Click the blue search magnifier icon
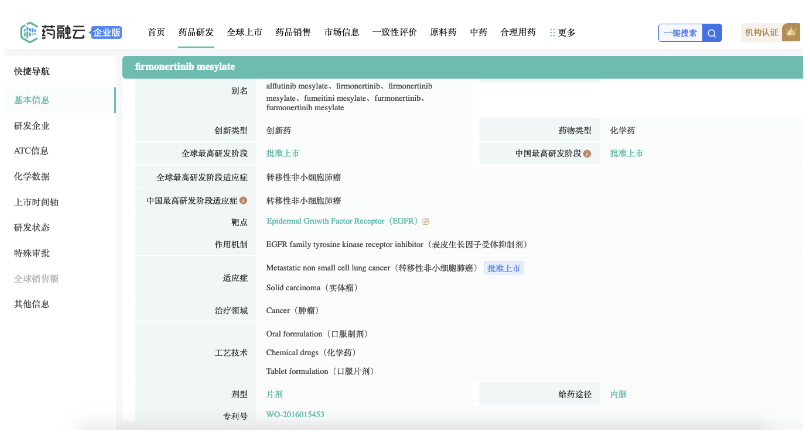The width and height of the screenshot is (810, 437). click(712, 33)
